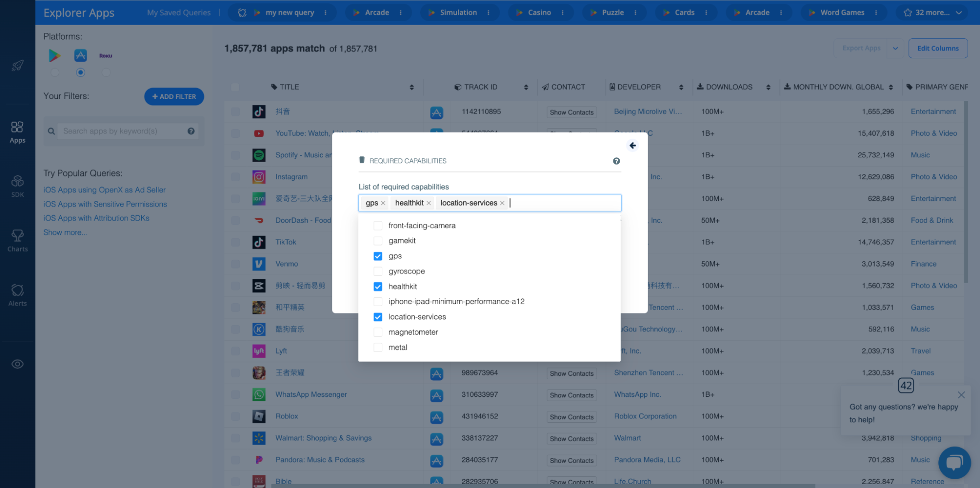Click App Store icon in Pandora row
The width and height of the screenshot is (980, 488).
click(x=437, y=461)
